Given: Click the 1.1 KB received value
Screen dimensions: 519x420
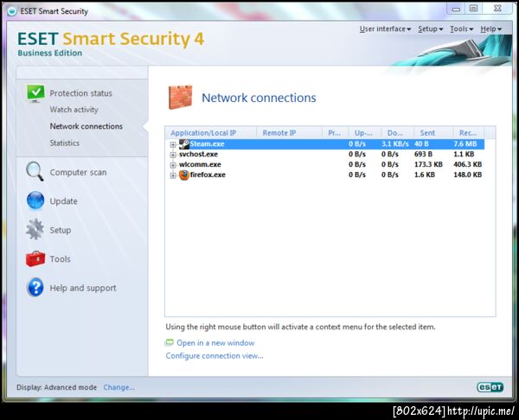Looking at the screenshot, I should pyautogui.click(x=464, y=154).
